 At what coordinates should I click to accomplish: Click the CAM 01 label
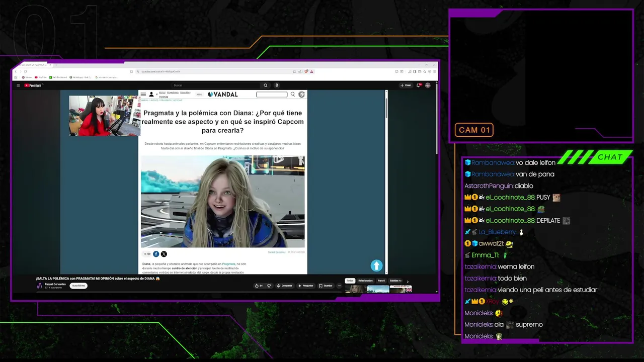474,130
